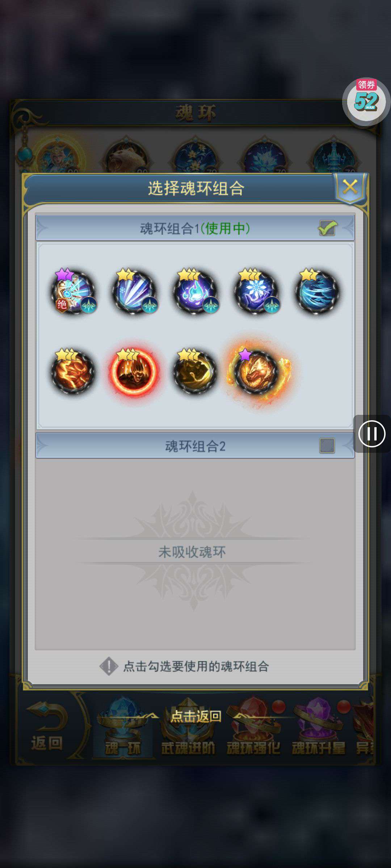Check the 魂环组合2 checkbox
This screenshot has width=391, height=868.
(x=327, y=446)
